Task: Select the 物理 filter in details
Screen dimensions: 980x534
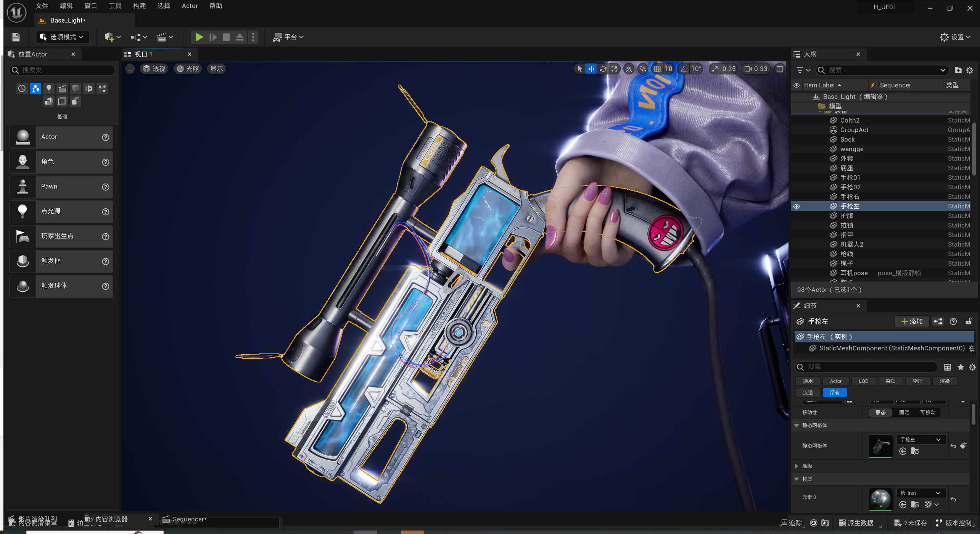Action: (918, 381)
